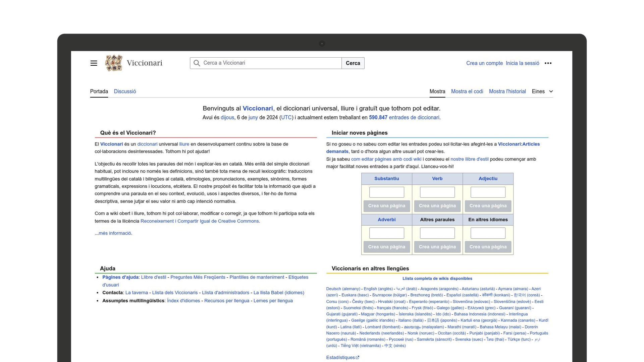Open the Estadístiques link

(x=340, y=358)
